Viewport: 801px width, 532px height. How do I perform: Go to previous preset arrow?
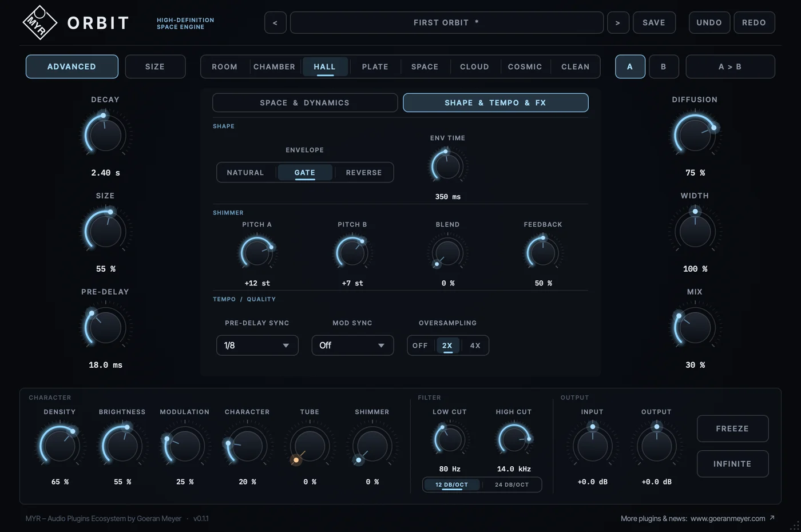coord(275,23)
